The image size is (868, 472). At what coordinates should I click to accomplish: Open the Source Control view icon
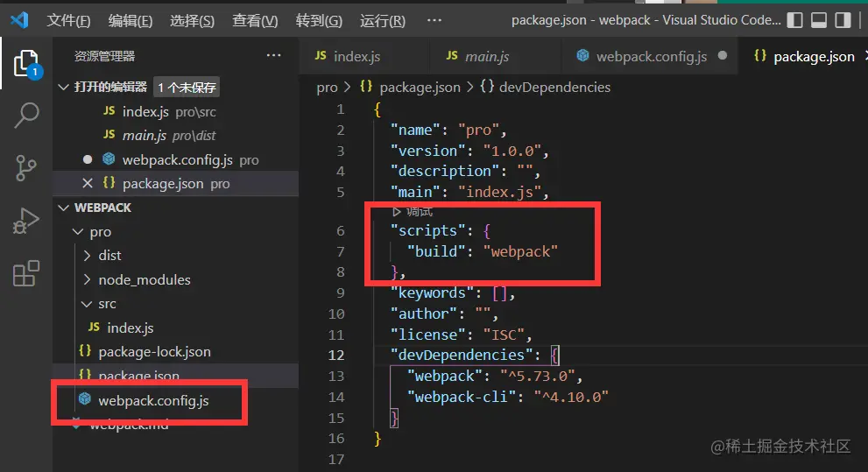tap(26, 168)
